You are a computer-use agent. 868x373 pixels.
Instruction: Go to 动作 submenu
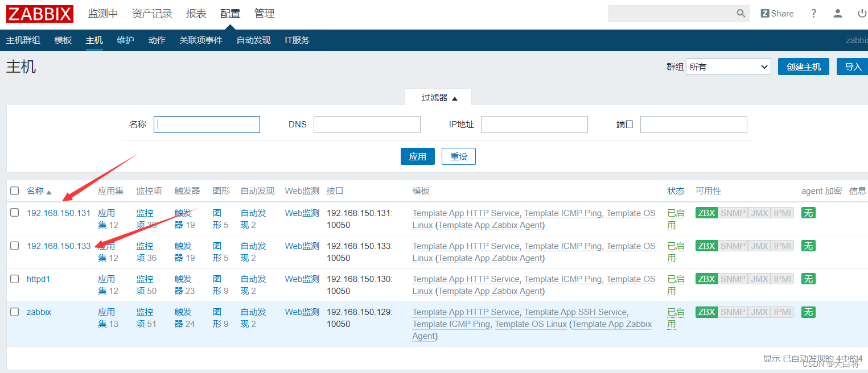point(157,40)
